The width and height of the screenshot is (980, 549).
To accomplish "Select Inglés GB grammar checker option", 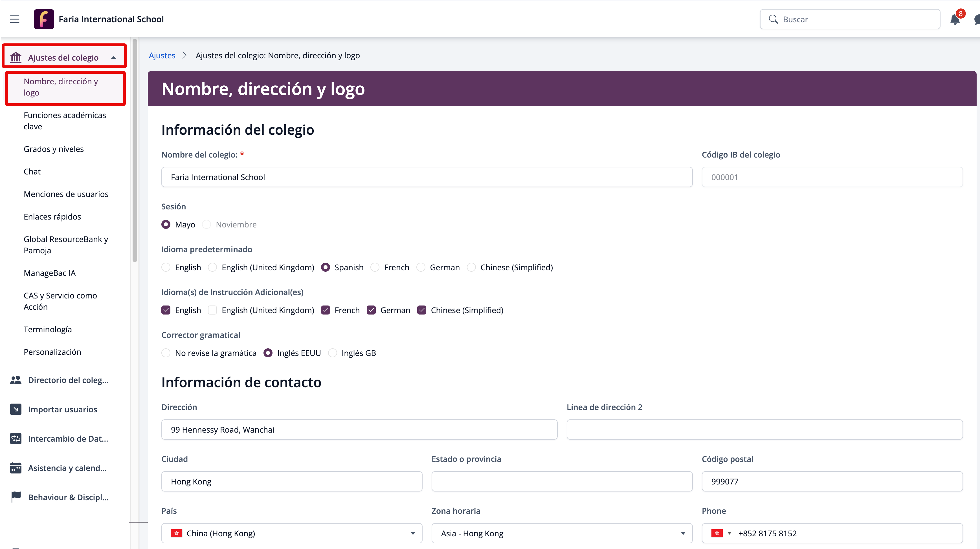I will click(333, 353).
